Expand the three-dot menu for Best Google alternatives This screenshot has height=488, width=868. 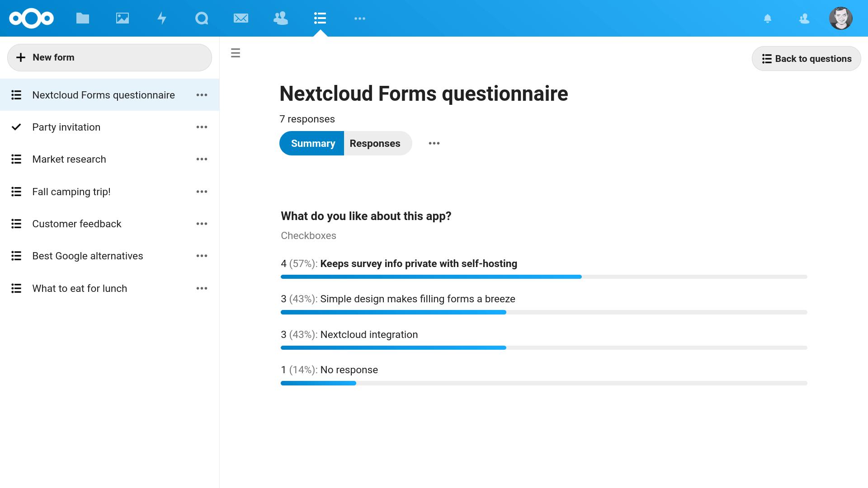(202, 256)
